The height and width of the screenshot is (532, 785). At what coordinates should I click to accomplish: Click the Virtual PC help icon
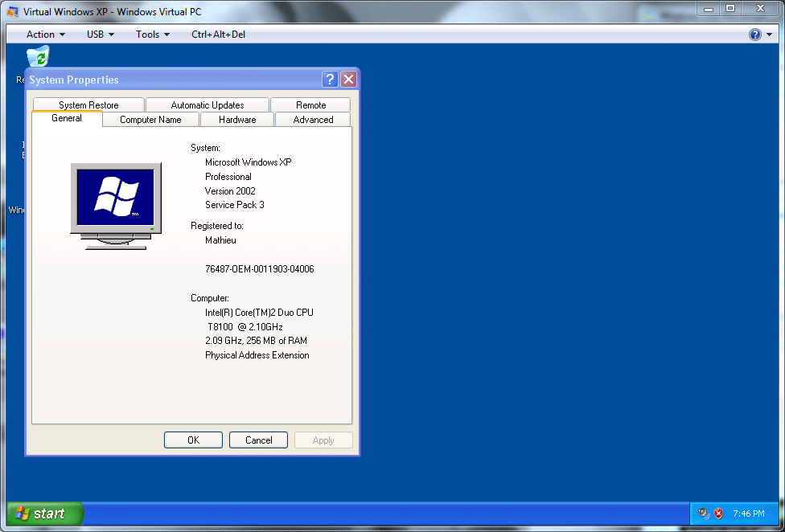pyautogui.click(x=755, y=35)
